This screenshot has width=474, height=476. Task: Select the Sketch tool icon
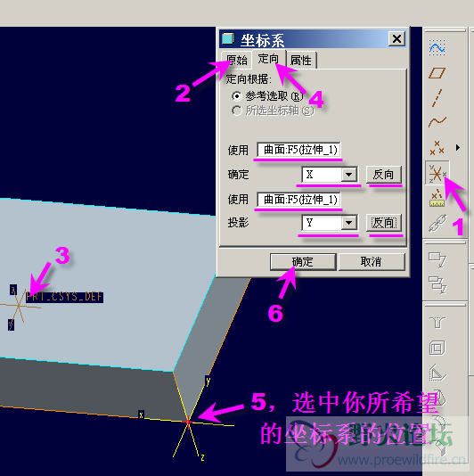click(x=437, y=47)
